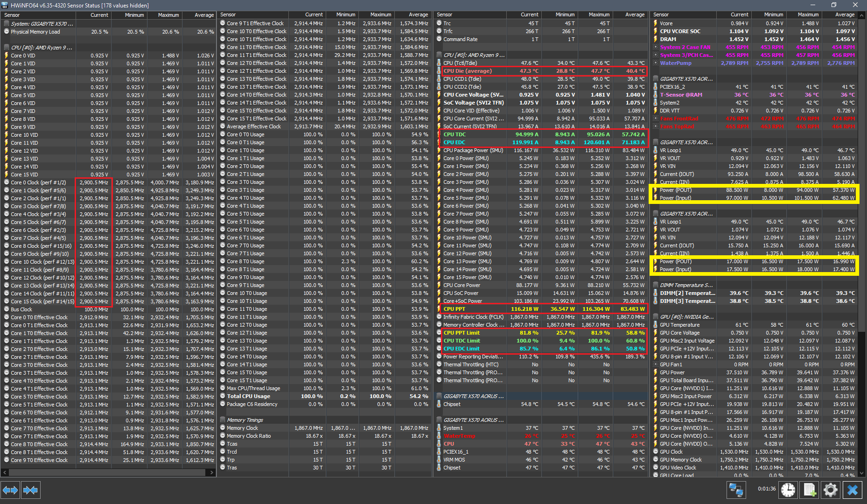Select the Fans FrontRad row
The image size is (867, 504).
pyautogui.click(x=755, y=119)
